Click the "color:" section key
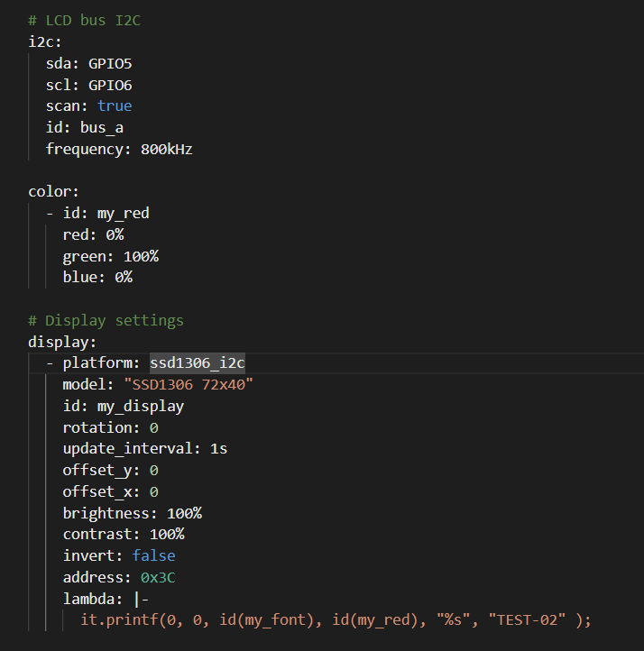Image resolution: width=644 pixels, height=651 pixels. (x=53, y=192)
